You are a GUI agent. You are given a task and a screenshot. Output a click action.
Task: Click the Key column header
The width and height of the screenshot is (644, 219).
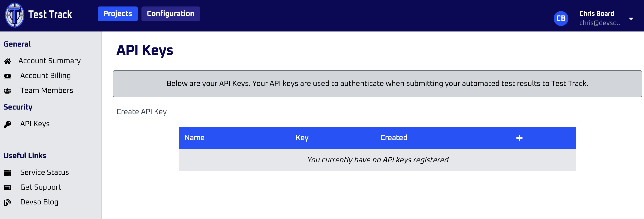[x=302, y=138]
